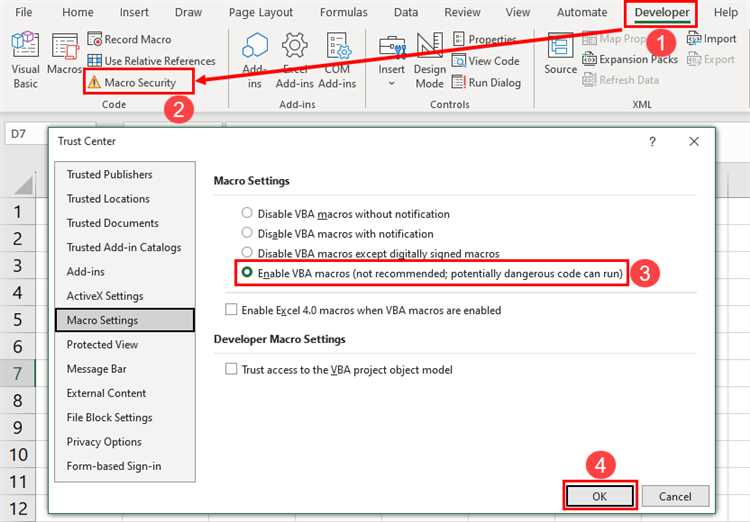
Task: Toggle Use Relative References
Action: 151,61
